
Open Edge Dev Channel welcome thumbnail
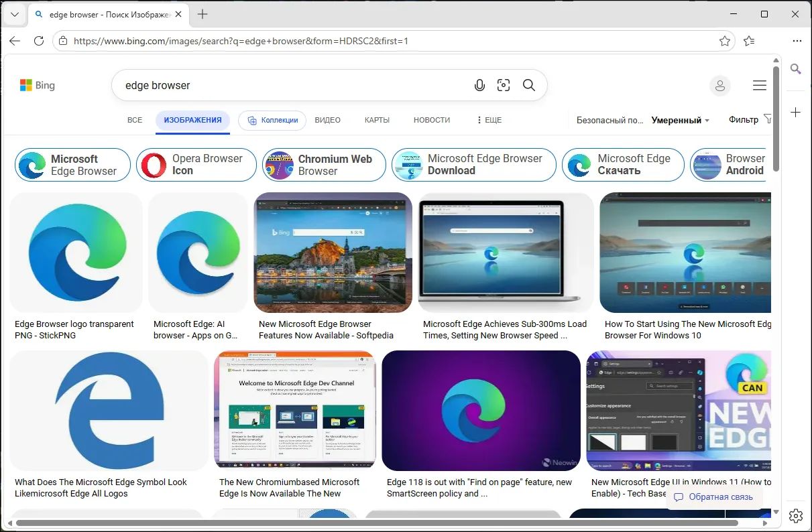(x=295, y=411)
